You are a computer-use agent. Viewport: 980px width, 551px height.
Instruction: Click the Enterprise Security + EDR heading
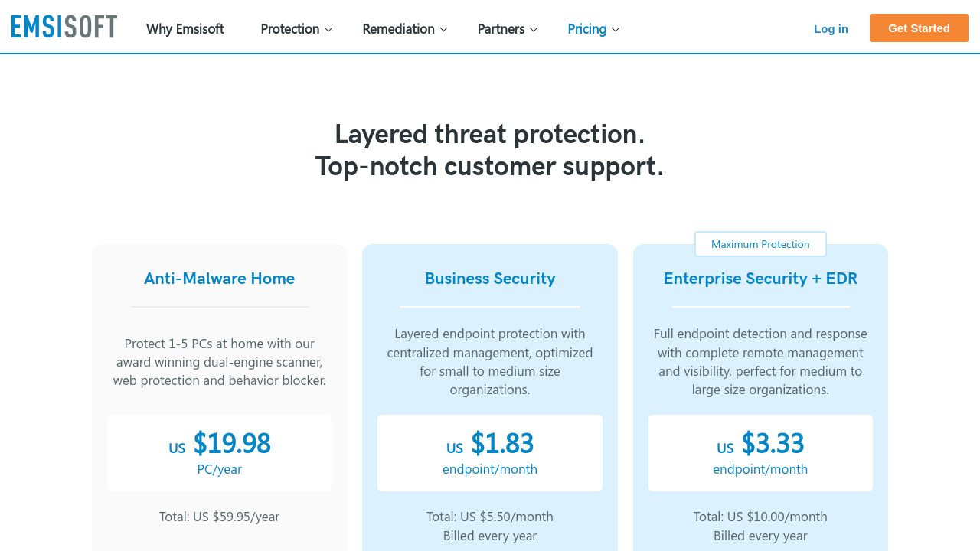pos(760,279)
